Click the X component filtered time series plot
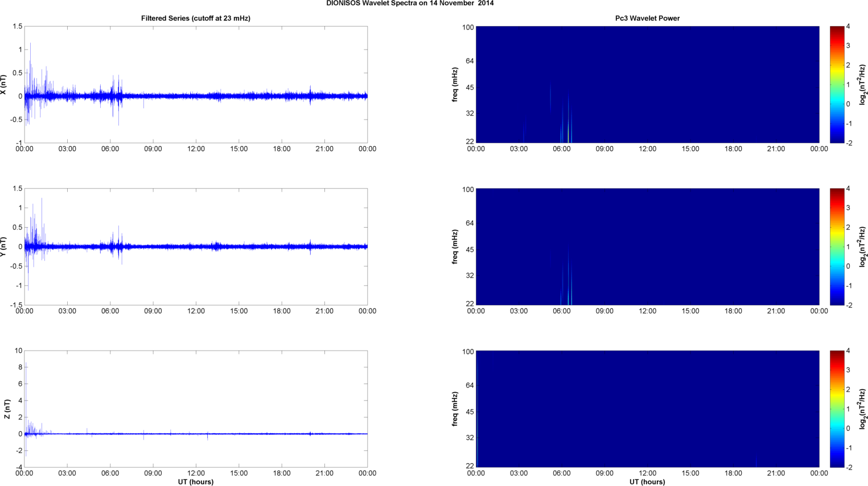Screen dimensions: 868x486 (196, 85)
